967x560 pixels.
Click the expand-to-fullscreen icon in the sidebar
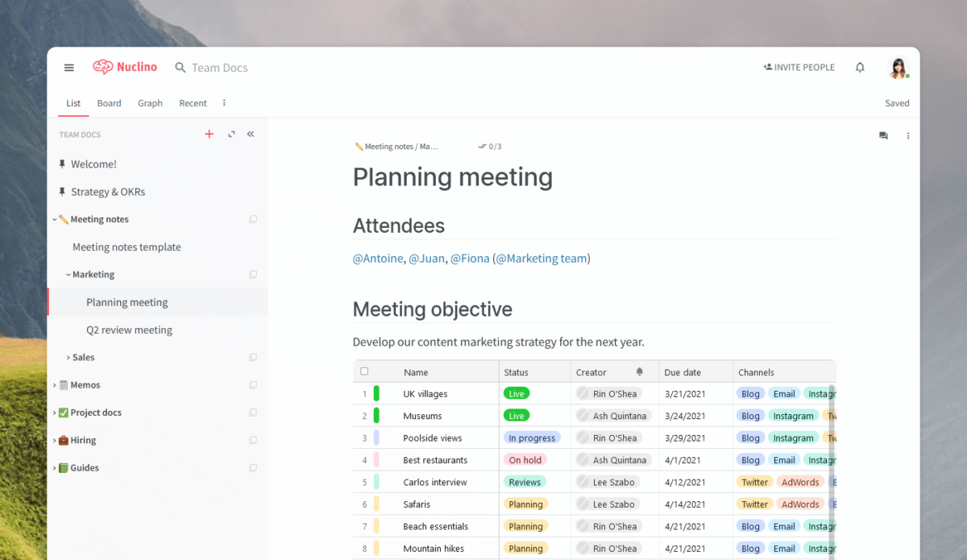[231, 134]
